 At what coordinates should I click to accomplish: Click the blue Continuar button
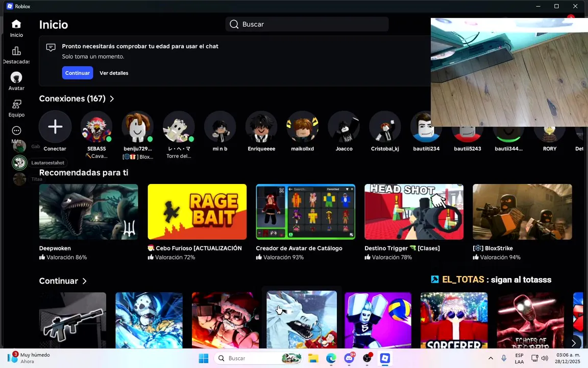click(77, 73)
